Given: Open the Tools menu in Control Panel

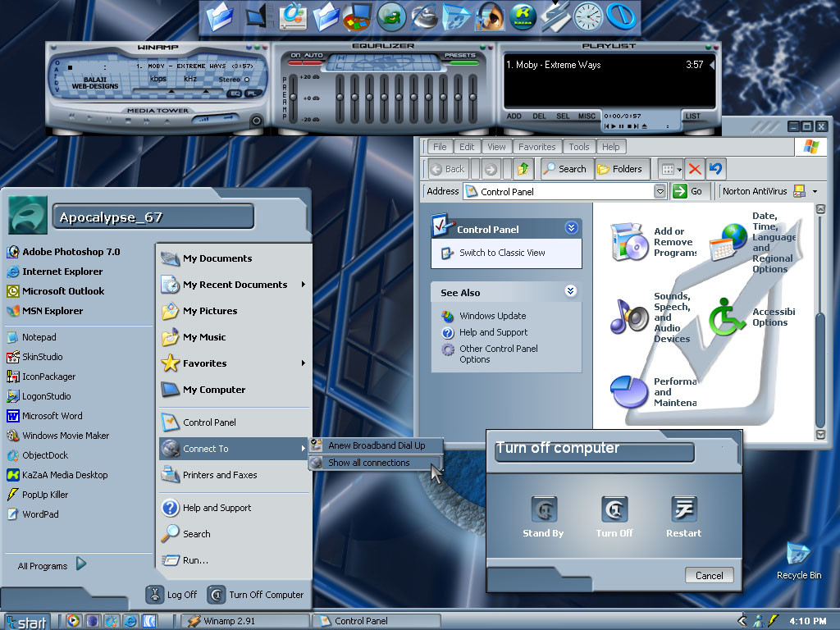Looking at the screenshot, I should tap(578, 147).
